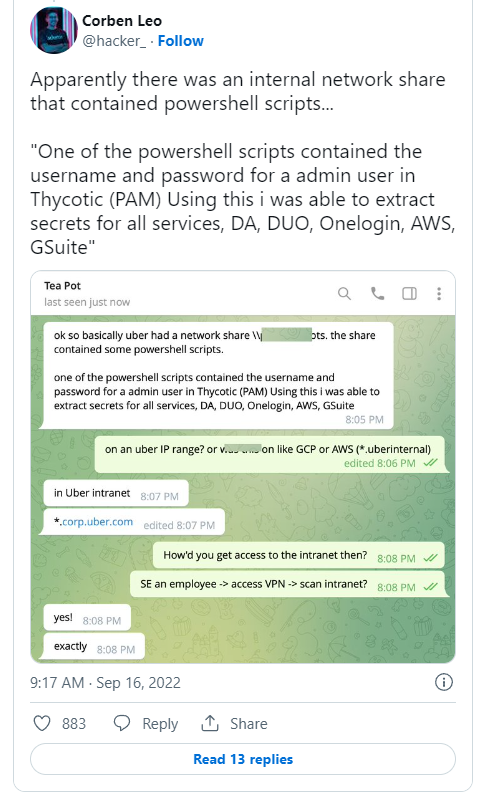Click Corben Leo's profile avatar
The image size is (487, 792).
54,30
